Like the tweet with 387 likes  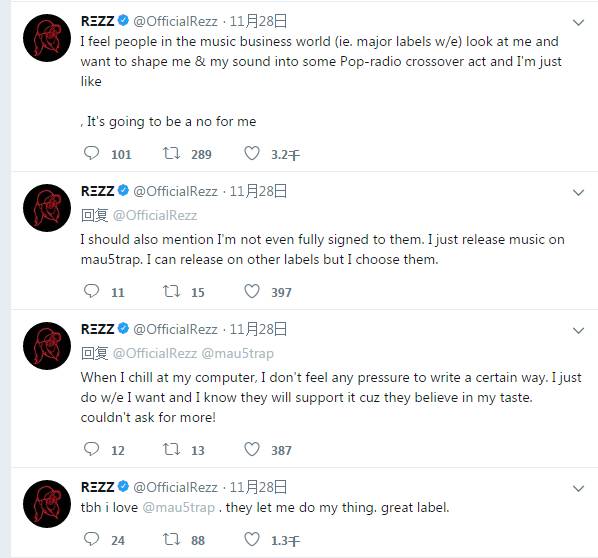point(252,449)
